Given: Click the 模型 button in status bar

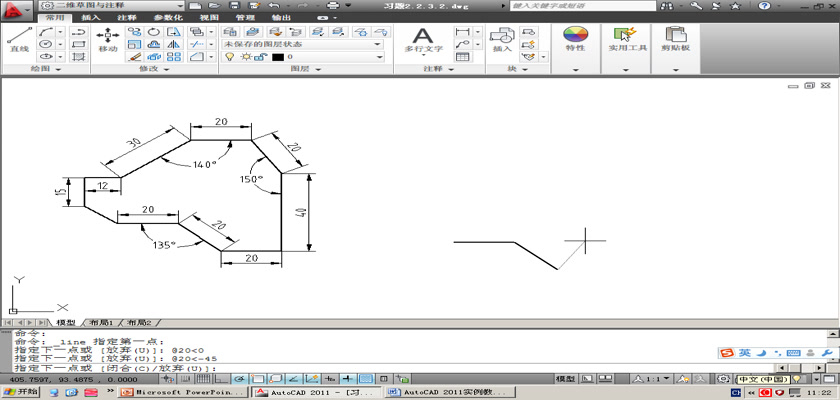Looking at the screenshot, I should (x=566, y=379).
